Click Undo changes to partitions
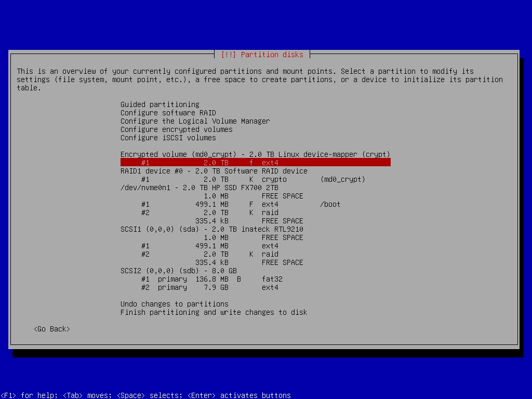 click(x=174, y=304)
